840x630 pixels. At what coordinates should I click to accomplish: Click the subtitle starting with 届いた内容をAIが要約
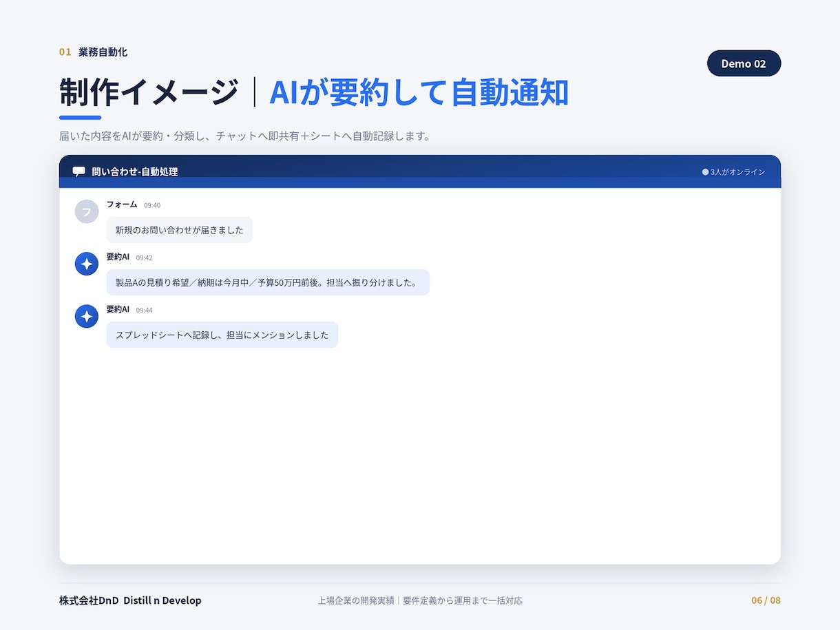pyautogui.click(x=244, y=136)
